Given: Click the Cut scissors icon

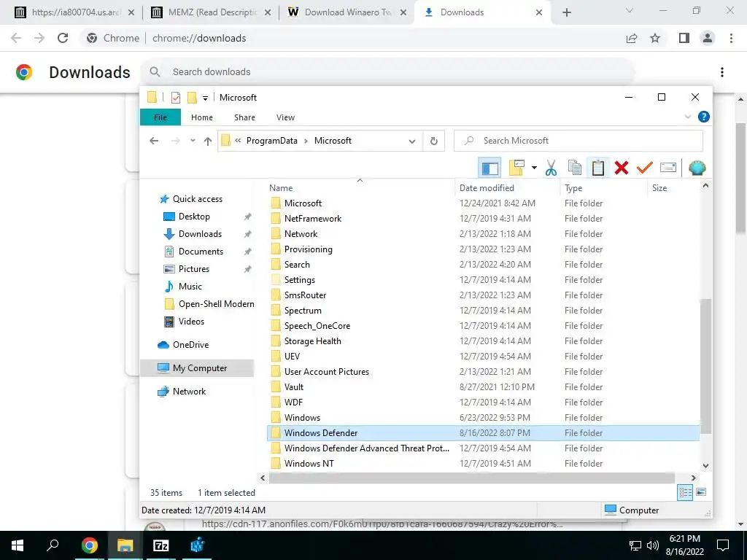Looking at the screenshot, I should click(x=551, y=168).
